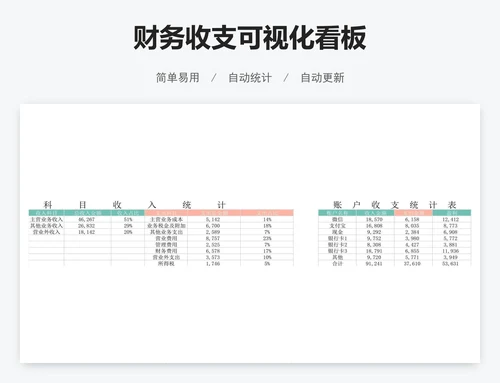Click the balance value for 现金

click(450, 232)
